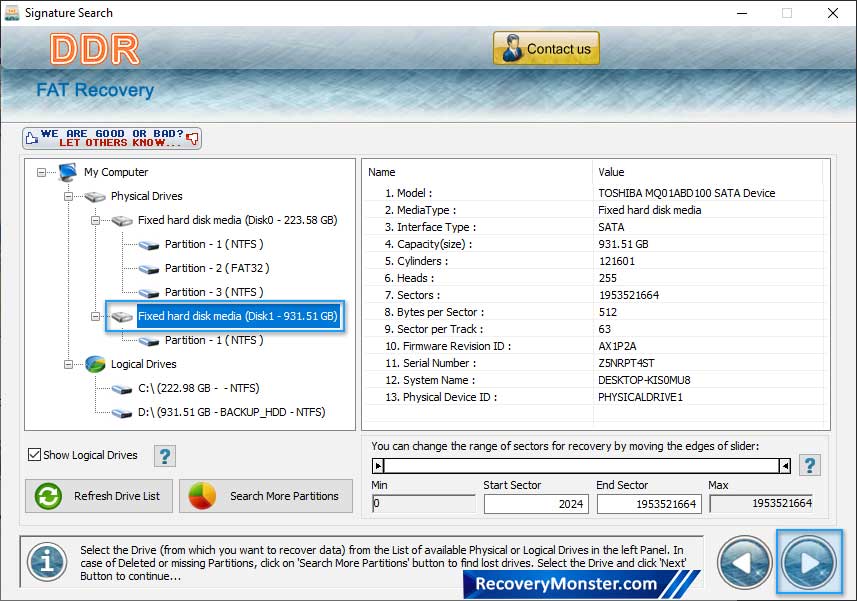The height and width of the screenshot is (601, 857).
Task: Click Firmware Revision value AX1P2A
Action: pos(617,346)
